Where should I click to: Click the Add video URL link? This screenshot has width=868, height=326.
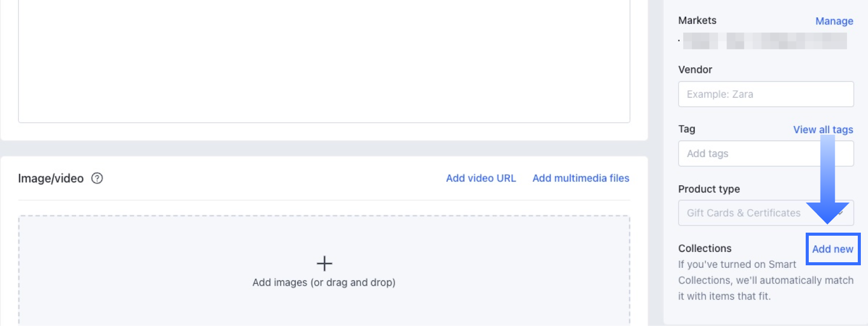[480, 178]
